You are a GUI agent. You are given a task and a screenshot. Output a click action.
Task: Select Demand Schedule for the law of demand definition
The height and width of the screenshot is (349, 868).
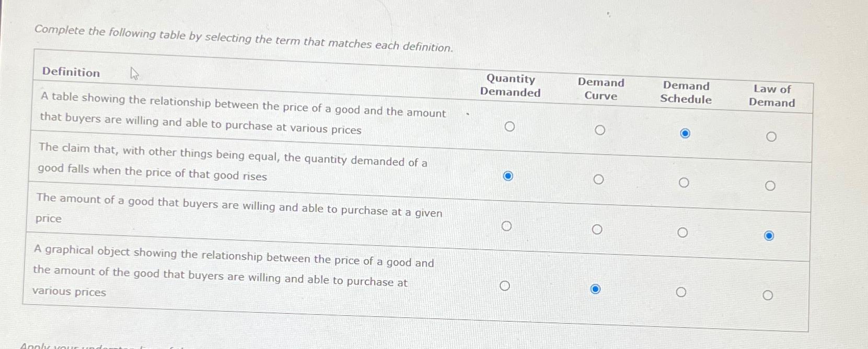click(684, 182)
